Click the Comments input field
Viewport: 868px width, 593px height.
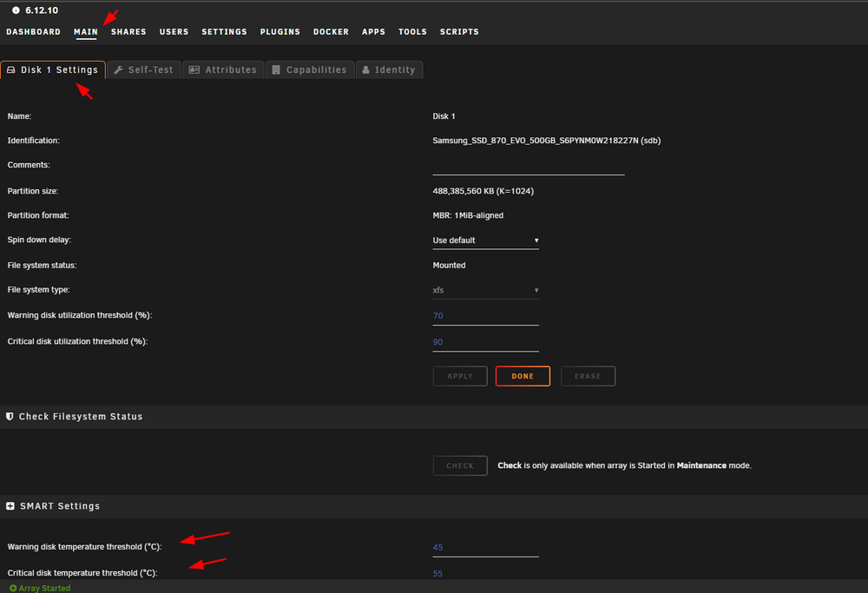[x=529, y=167]
